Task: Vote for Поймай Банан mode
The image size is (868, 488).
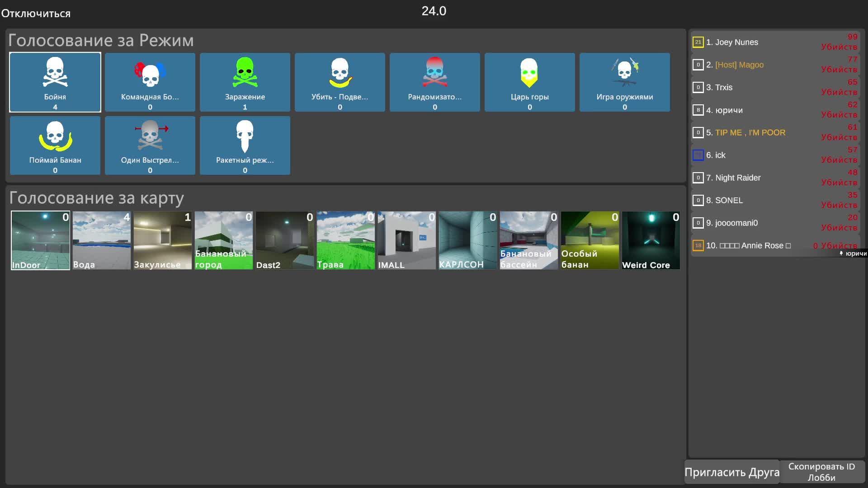Action: [x=55, y=145]
